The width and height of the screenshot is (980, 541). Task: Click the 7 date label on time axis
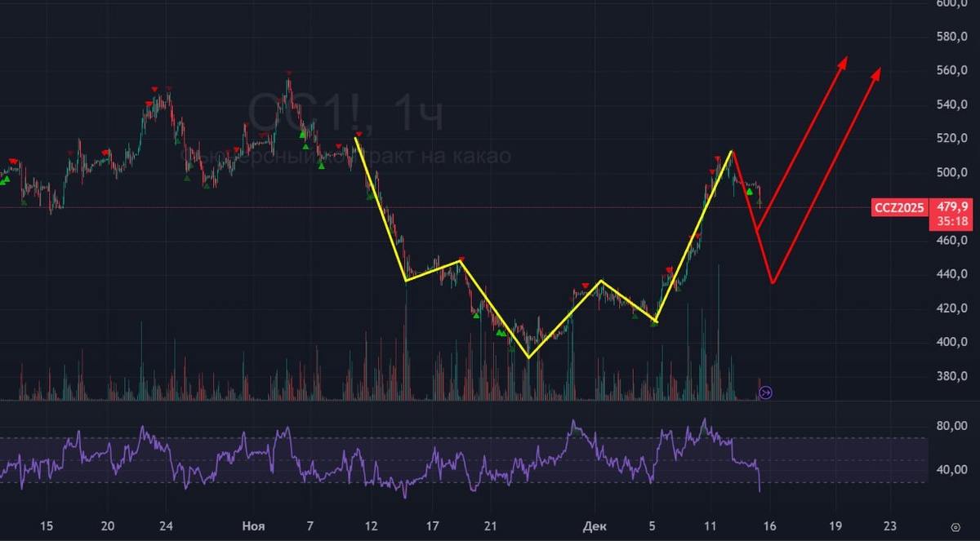click(310, 525)
